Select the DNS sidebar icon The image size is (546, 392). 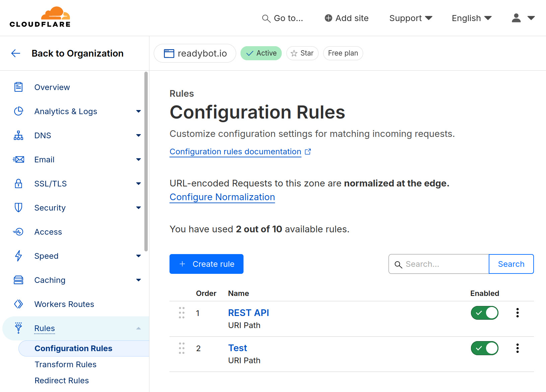(18, 135)
